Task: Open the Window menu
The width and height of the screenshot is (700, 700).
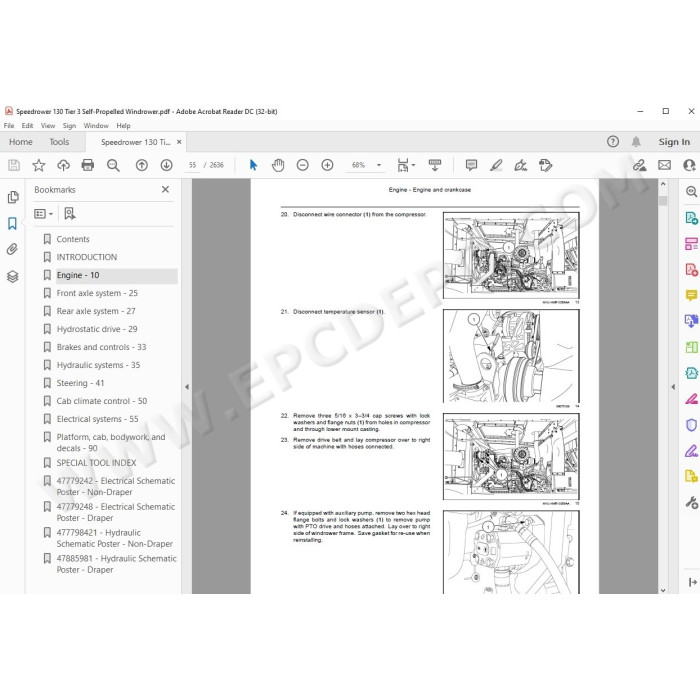Action: (96, 126)
